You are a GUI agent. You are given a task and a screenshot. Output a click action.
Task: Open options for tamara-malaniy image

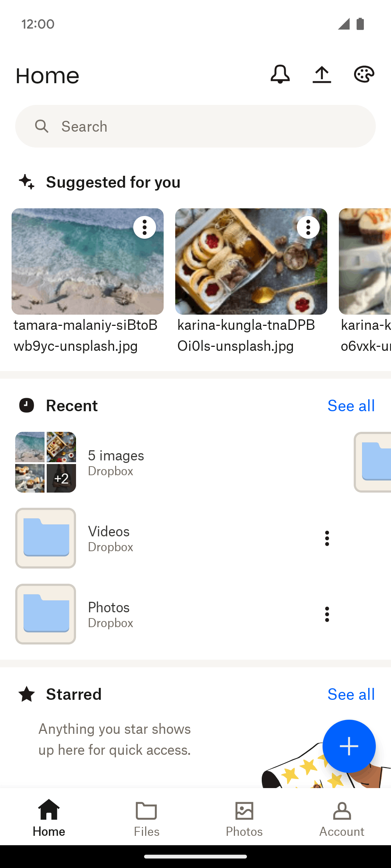144,227
